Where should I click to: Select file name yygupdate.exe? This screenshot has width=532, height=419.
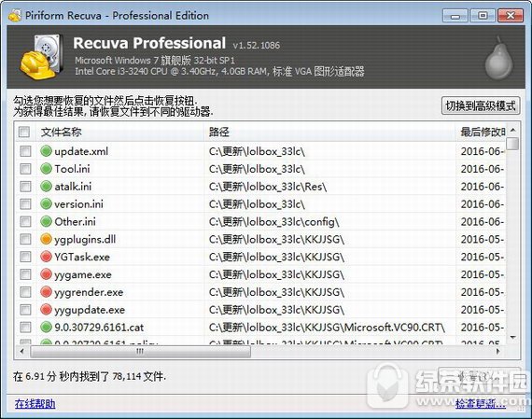pos(90,310)
